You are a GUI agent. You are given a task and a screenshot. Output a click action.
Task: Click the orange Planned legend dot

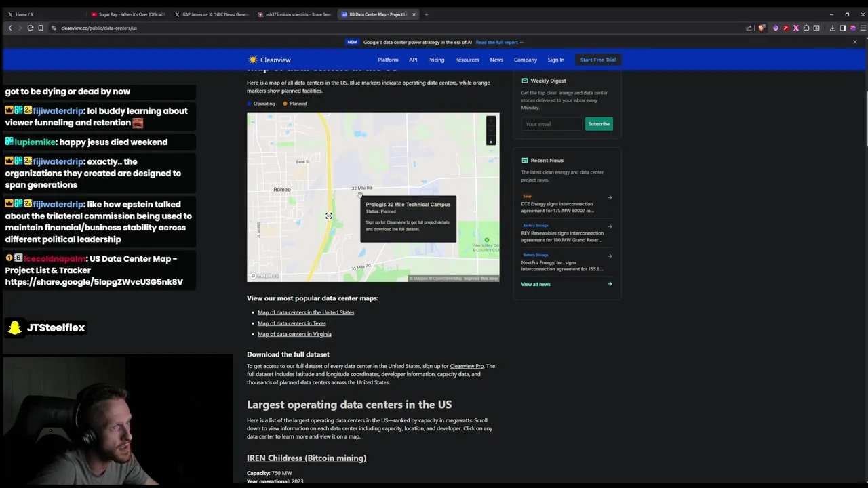coord(285,104)
